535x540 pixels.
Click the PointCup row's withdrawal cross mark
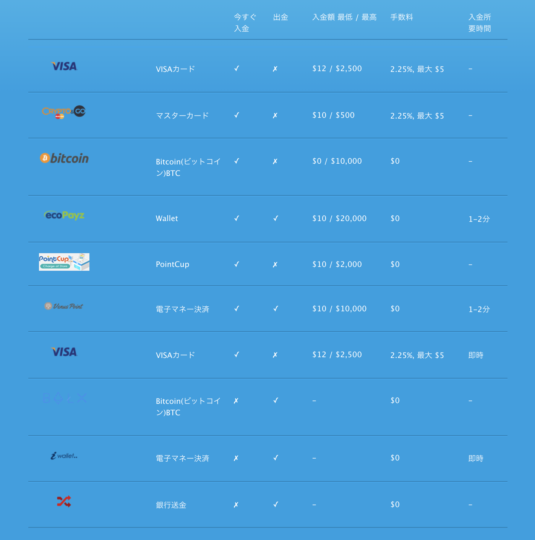[275, 264]
